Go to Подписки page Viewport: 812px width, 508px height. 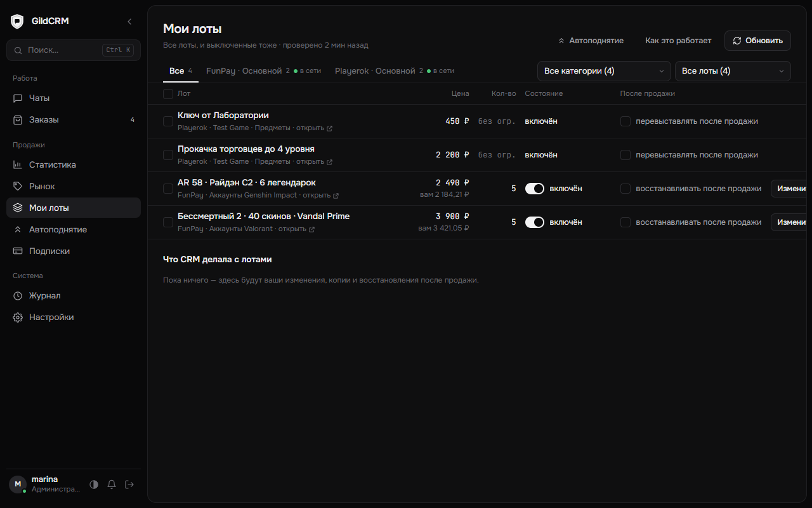74,251
